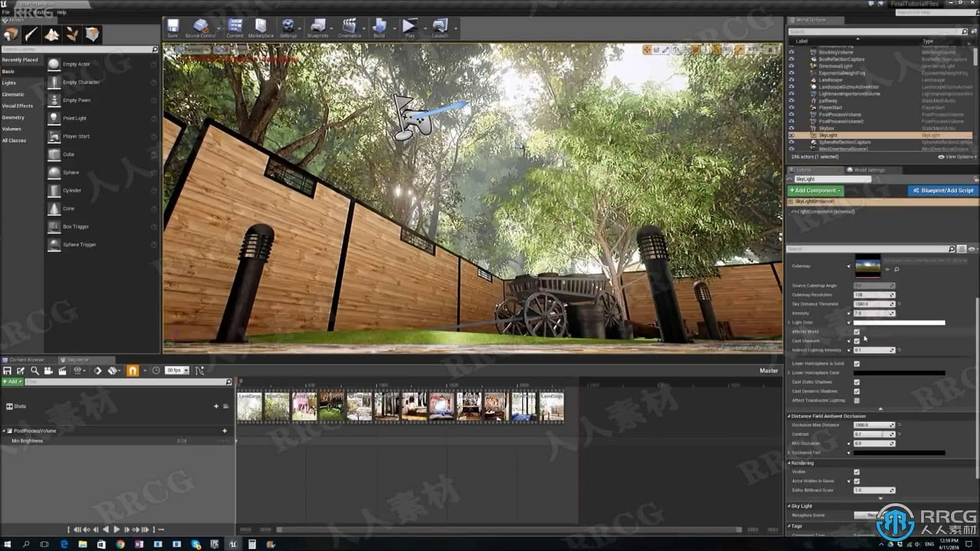
Task: Uncheck Lower Hemisphere Is Solid
Action: coord(857,364)
